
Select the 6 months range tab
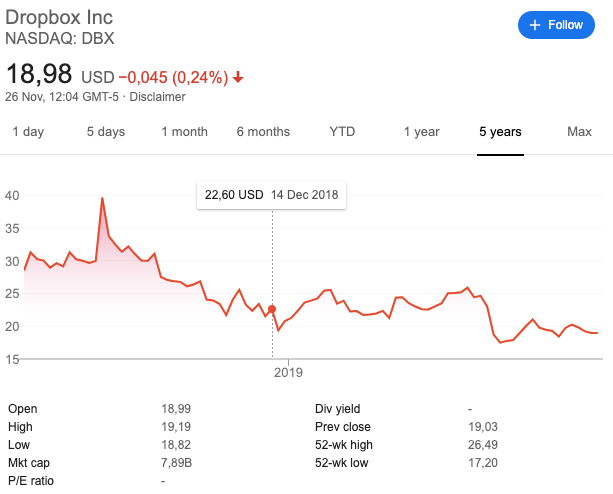[x=263, y=132]
